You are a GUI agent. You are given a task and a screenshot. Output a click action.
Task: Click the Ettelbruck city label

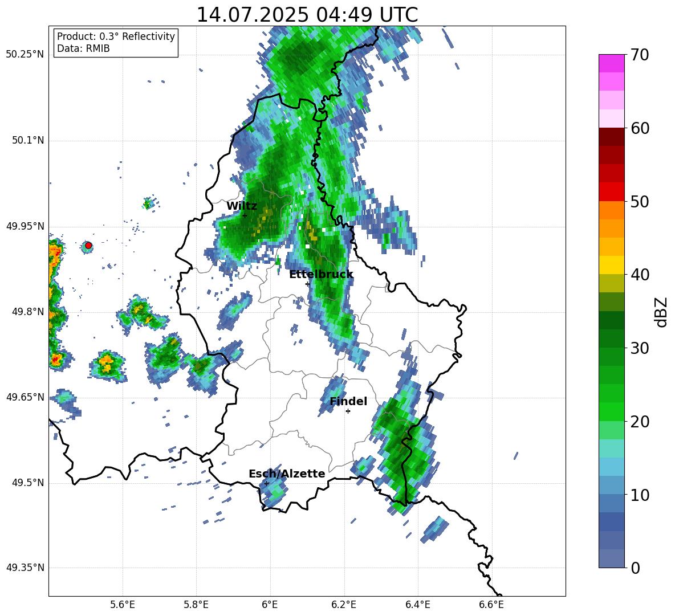pos(321,275)
